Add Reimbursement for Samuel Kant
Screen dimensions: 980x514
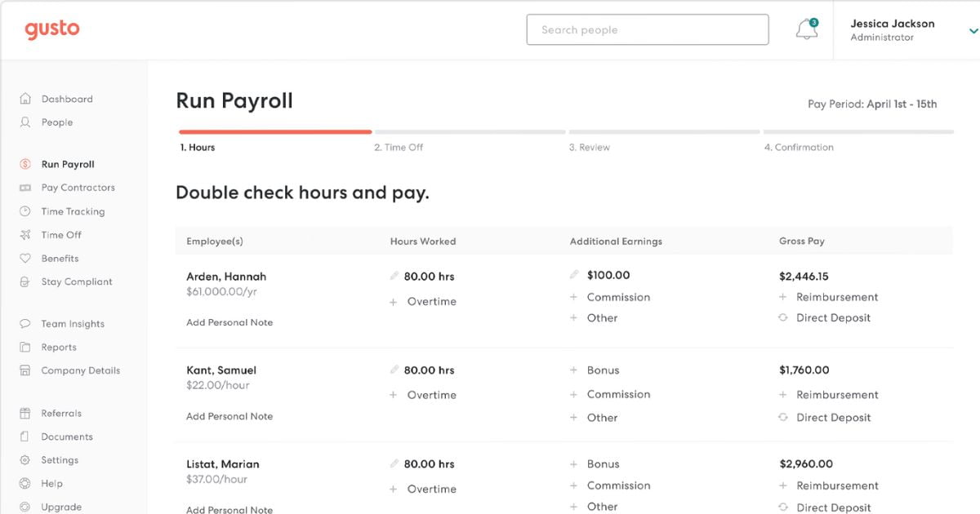click(837, 394)
